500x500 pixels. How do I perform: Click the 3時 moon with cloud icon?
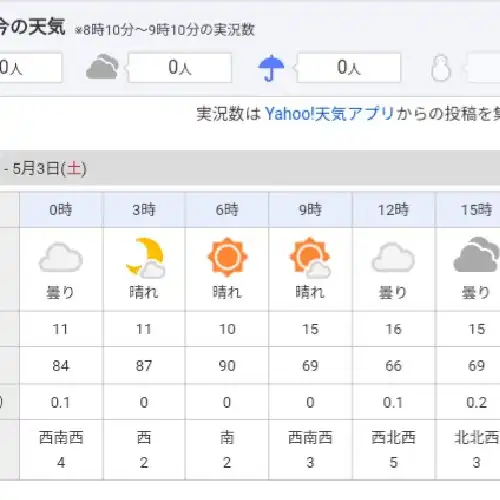pyautogui.click(x=146, y=258)
